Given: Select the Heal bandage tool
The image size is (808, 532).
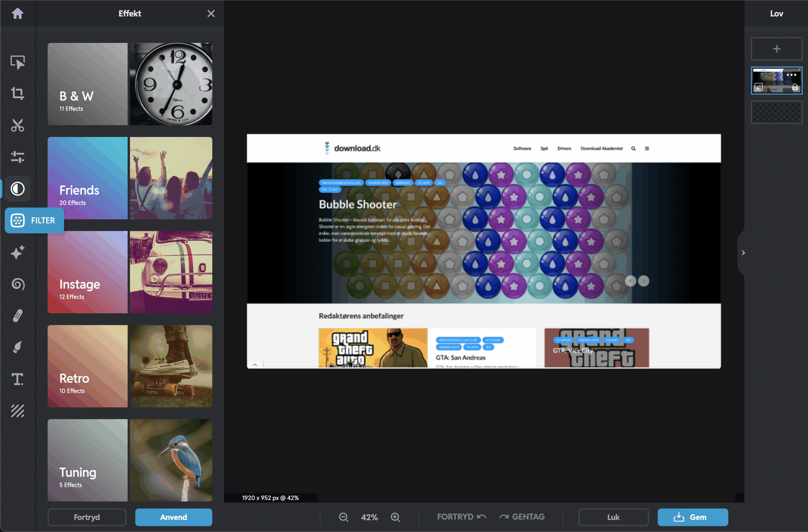Looking at the screenshot, I should pyautogui.click(x=17, y=316).
